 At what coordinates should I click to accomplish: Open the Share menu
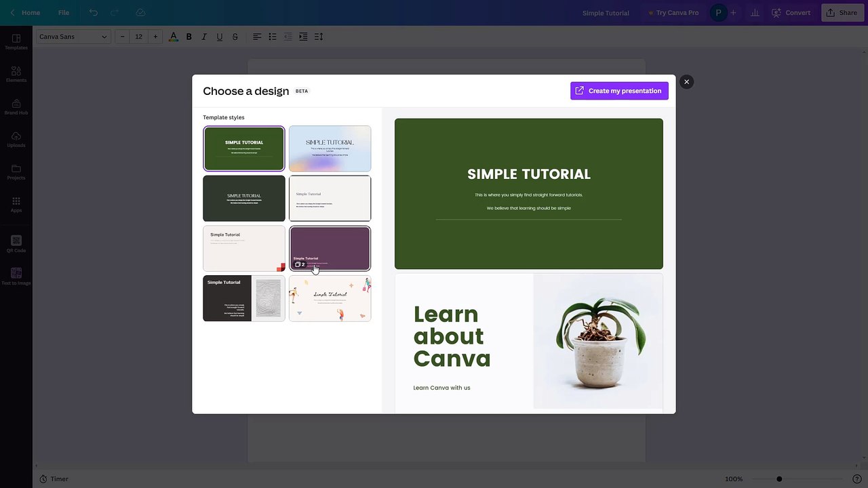pos(842,13)
